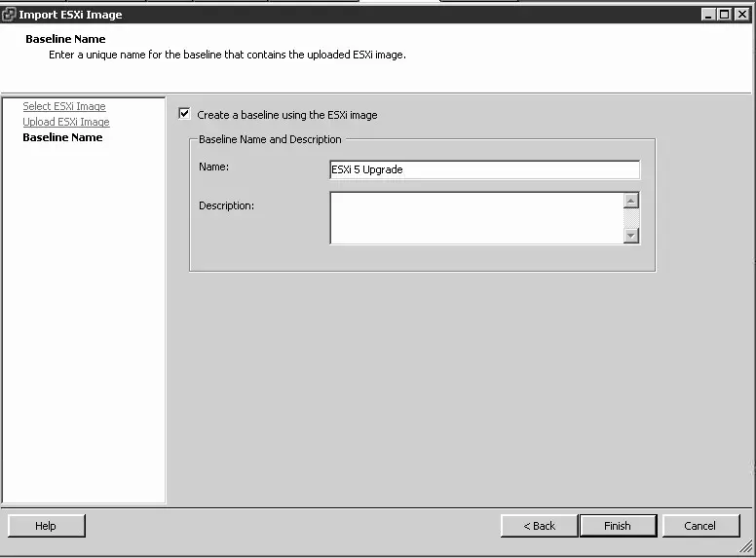Click the Description: label
Screen dimensions: 756x558
point(226,205)
